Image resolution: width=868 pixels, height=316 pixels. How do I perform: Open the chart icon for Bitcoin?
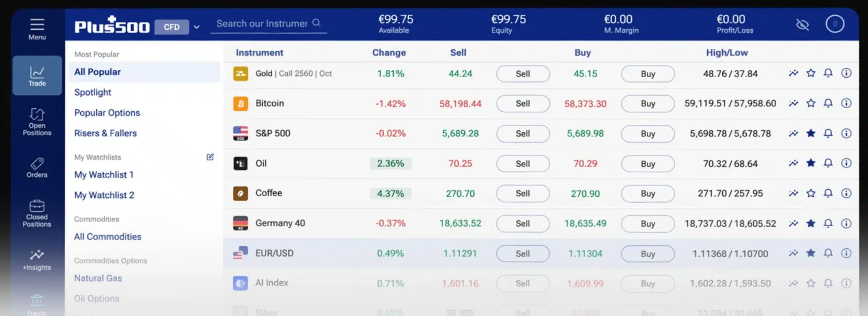[793, 103]
